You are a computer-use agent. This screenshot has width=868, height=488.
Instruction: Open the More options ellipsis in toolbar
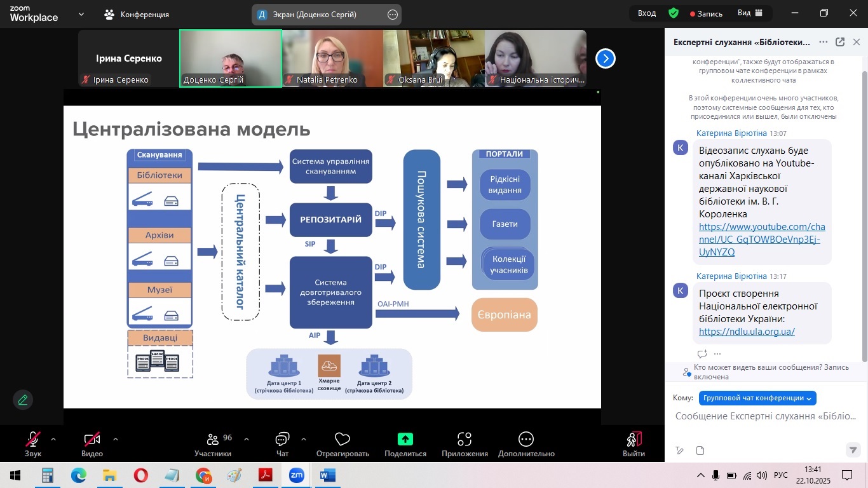[526, 439]
